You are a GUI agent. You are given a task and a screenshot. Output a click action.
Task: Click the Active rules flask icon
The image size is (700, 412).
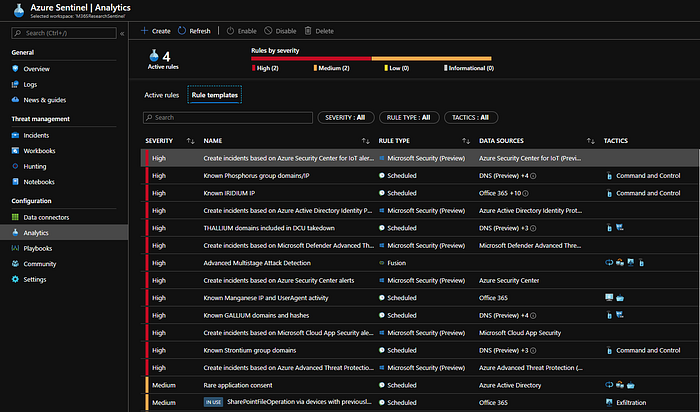[x=154, y=55]
